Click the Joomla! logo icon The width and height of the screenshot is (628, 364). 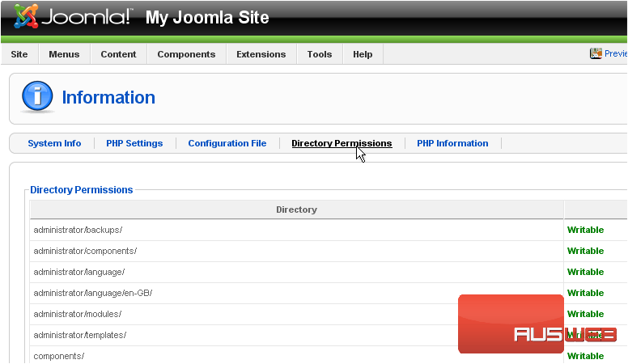[x=27, y=17]
